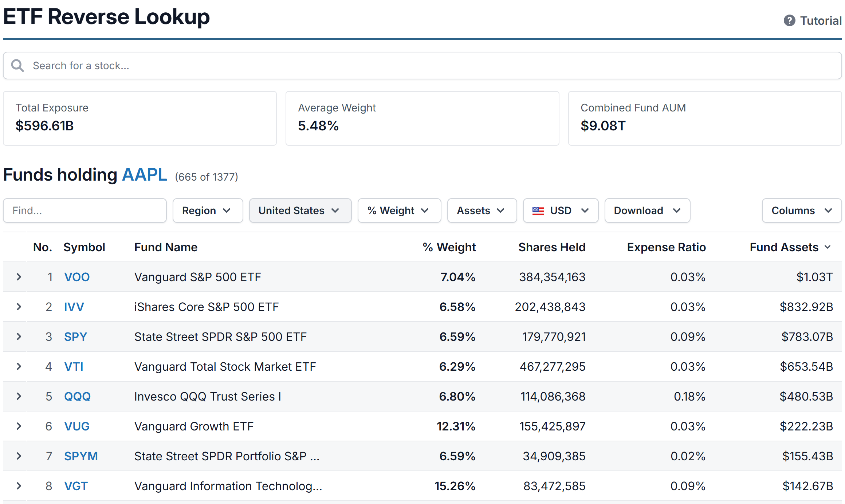Expand the VUG row
The width and height of the screenshot is (845, 504).
[x=19, y=426]
